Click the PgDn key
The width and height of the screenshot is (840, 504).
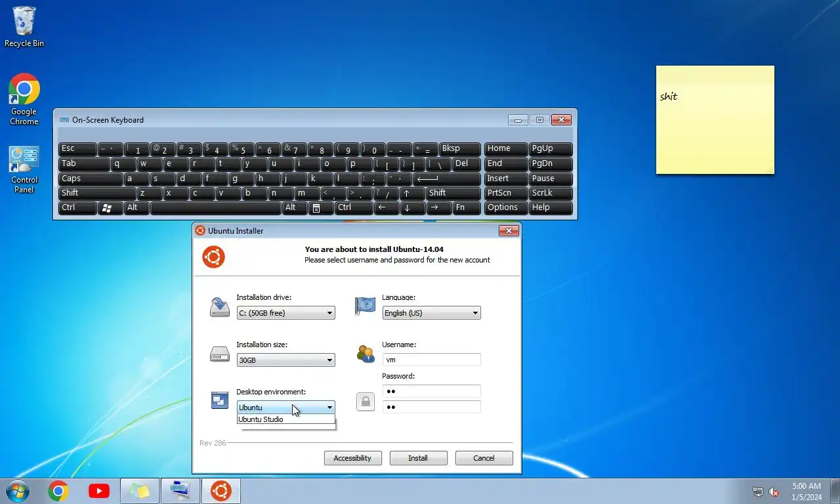551,164
